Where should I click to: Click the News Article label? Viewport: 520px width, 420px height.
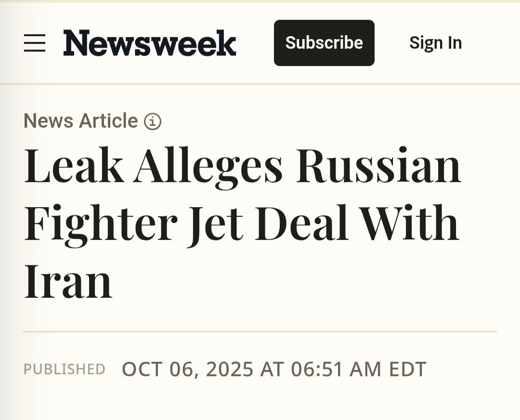81,121
